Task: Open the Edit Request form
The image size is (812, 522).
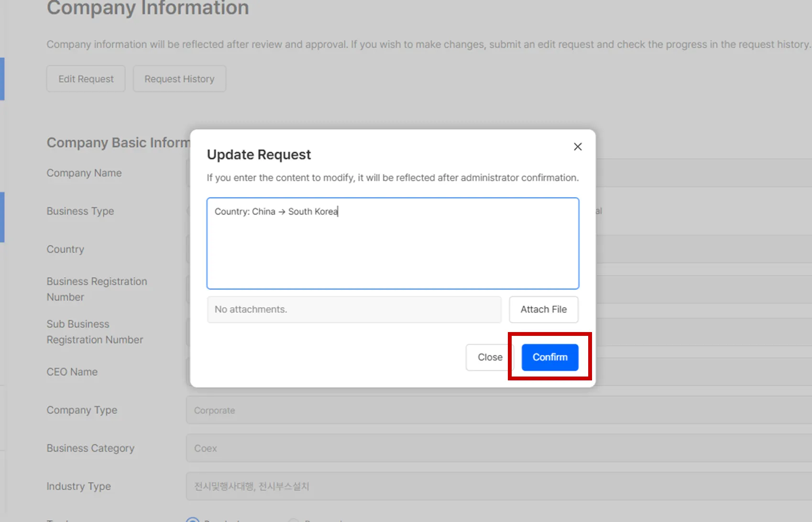Action: click(86, 79)
